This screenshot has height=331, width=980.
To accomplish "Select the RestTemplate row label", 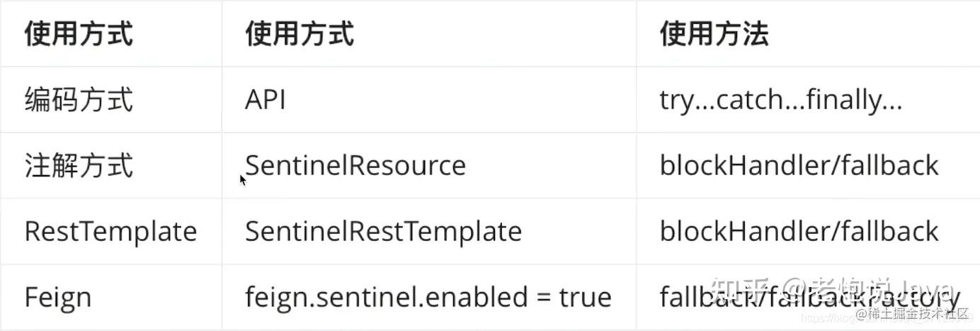I will tap(110, 232).
